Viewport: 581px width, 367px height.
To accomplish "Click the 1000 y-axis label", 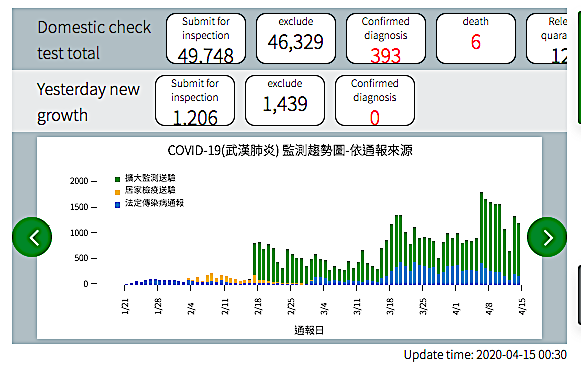I will coord(79,232).
